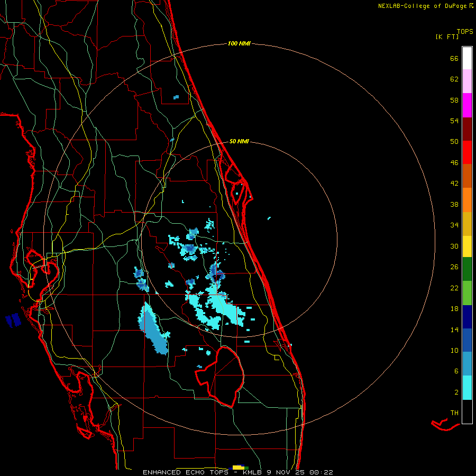Screen dimensions: 476x476
Task: Click the dark red 54 K FT legend swatch
Action: [x=467, y=129]
